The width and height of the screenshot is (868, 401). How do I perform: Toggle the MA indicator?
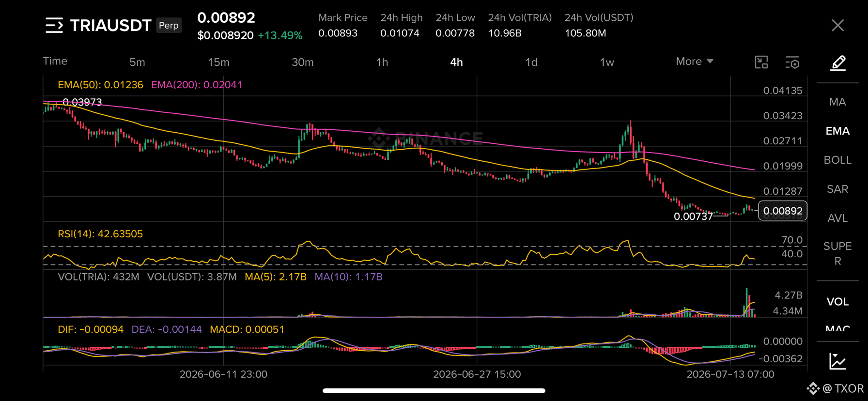click(837, 102)
